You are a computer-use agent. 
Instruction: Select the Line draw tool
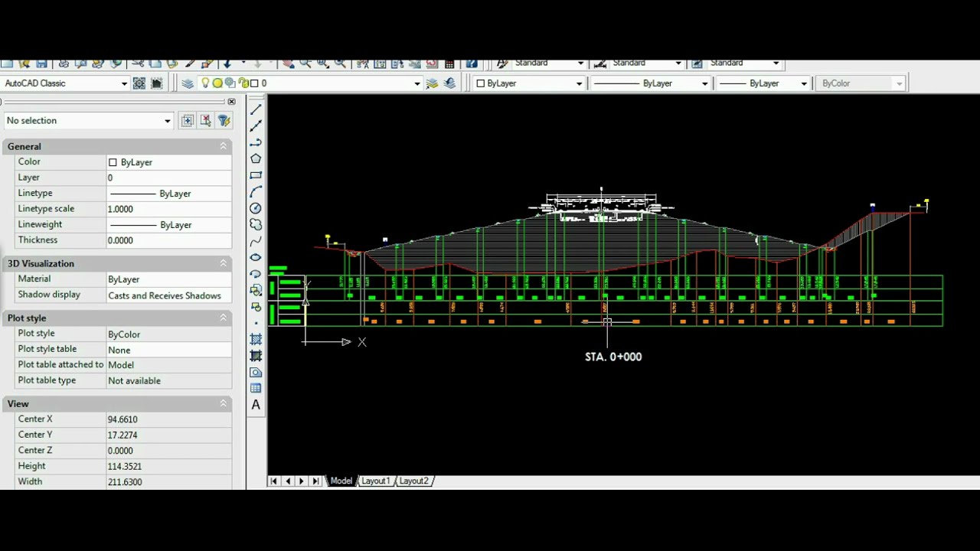[x=256, y=109]
